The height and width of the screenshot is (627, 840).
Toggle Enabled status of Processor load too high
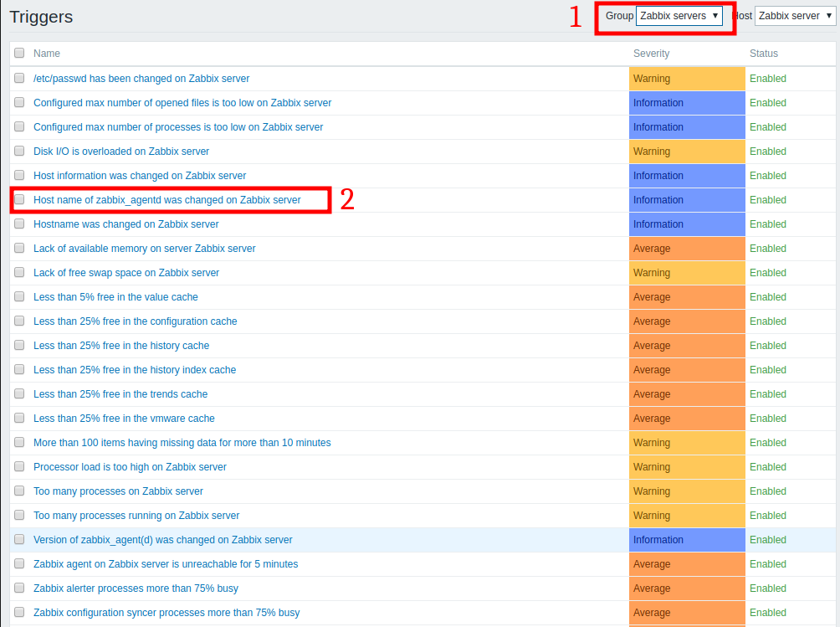pos(768,467)
